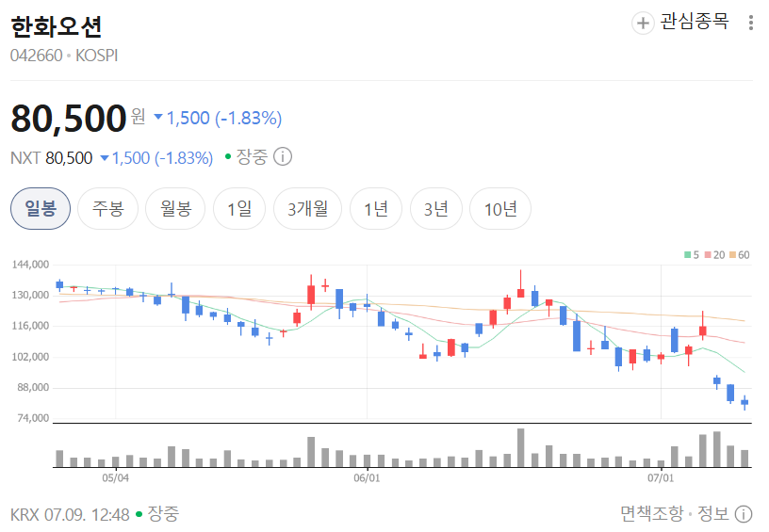Click the tallest volume bar in June
Image resolution: width=769 pixels, height=532 pixels.
point(521,448)
